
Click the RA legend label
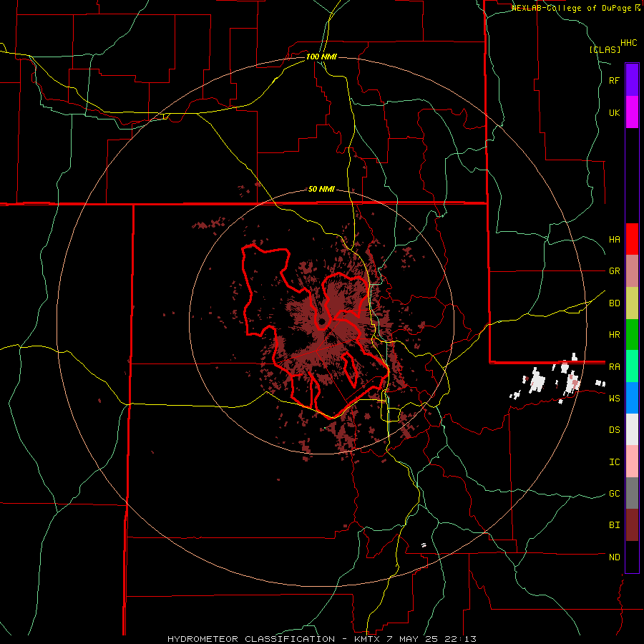point(614,367)
